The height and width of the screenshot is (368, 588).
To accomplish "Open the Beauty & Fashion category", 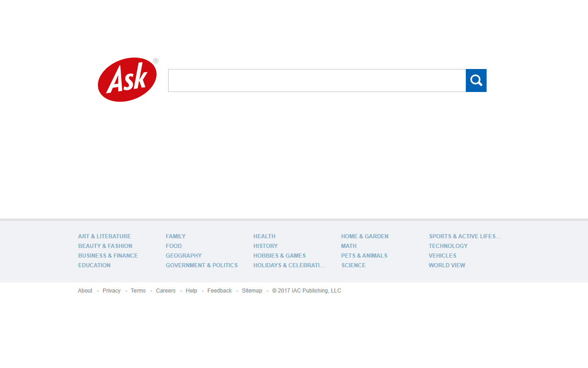I will pyautogui.click(x=105, y=246).
